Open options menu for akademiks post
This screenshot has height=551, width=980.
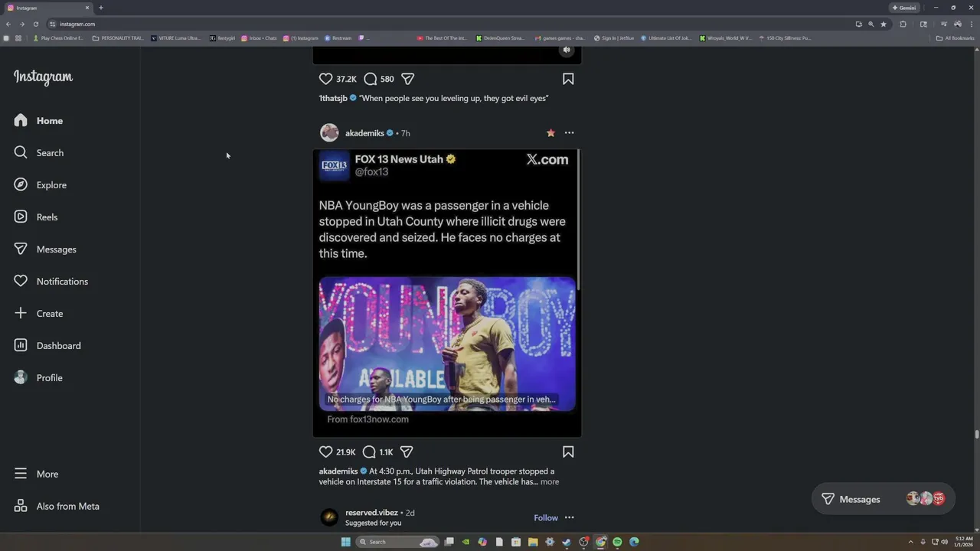click(x=569, y=132)
